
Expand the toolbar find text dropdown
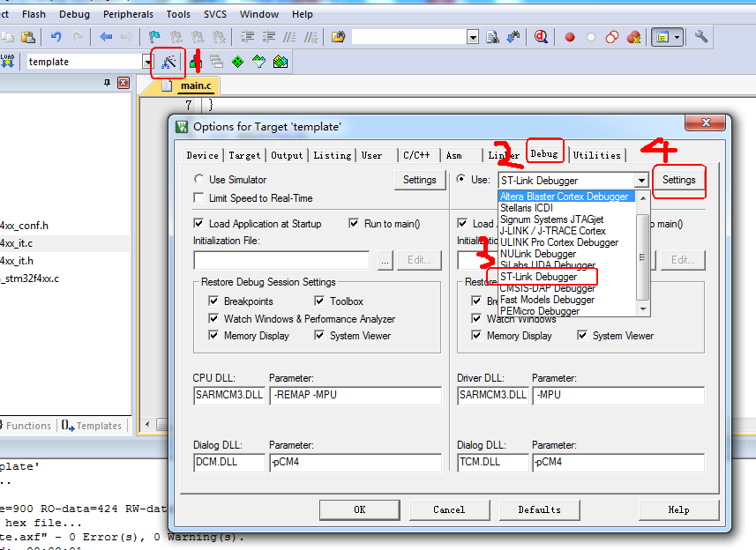[x=473, y=37]
